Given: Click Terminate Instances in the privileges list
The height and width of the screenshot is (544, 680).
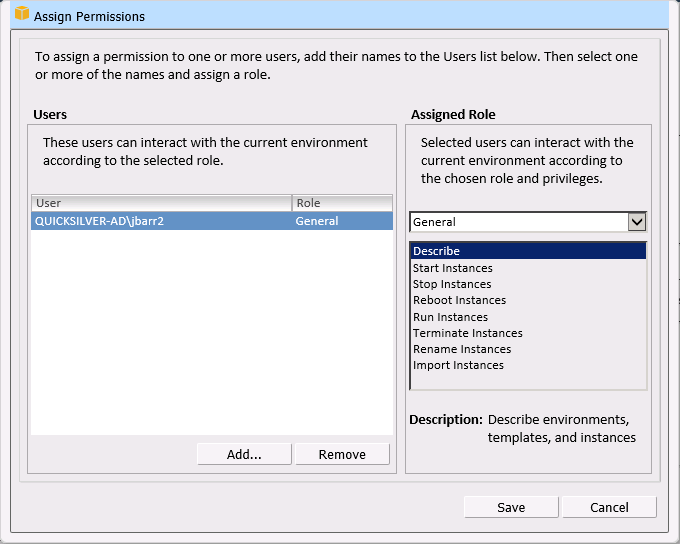Looking at the screenshot, I should click(467, 333).
